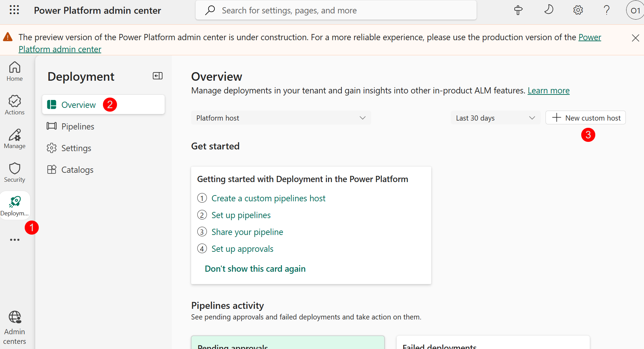
Task: Click Create a custom pipelines host link
Action: 268,198
